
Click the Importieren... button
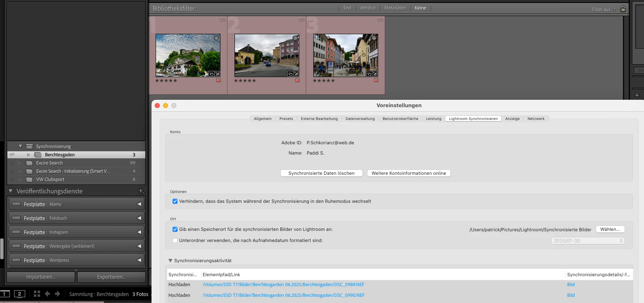[41, 277]
